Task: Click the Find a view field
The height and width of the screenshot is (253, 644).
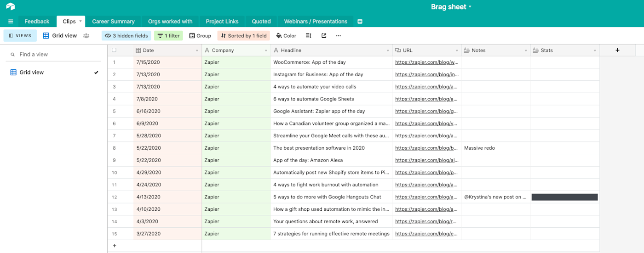Action: [54, 55]
